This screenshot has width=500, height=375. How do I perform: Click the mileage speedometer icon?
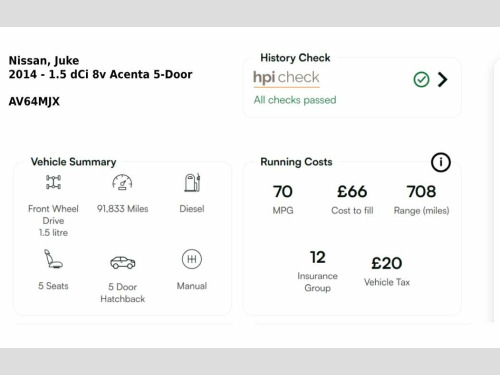coord(122,182)
